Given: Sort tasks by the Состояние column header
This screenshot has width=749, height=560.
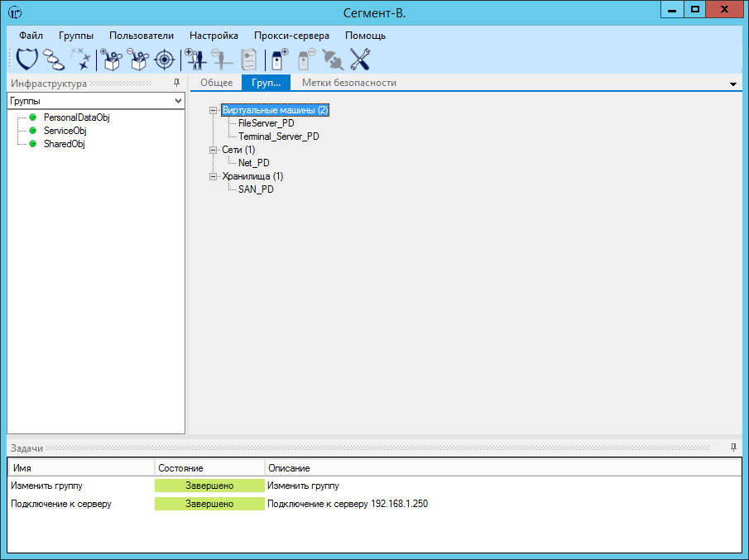Looking at the screenshot, I should pos(209,468).
